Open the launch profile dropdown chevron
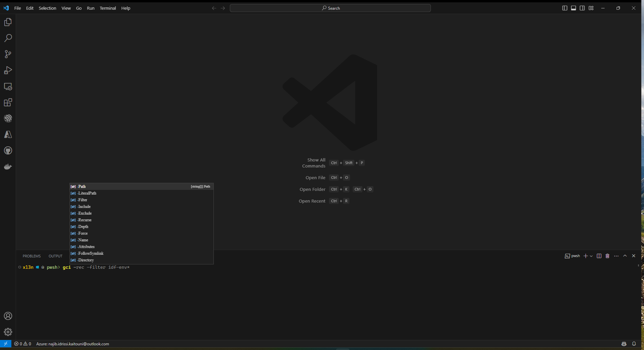644x350 pixels. tap(591, 256)
